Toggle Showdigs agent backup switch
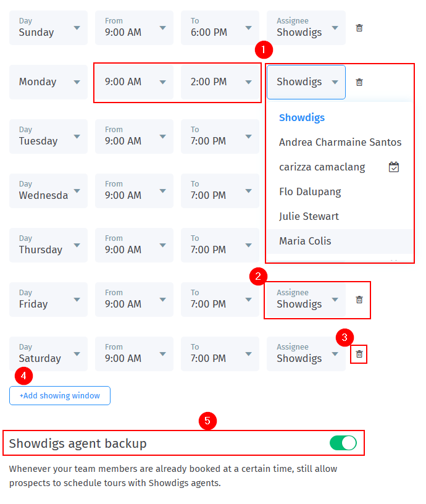Image resolution: width=426 pixels, height=504 pixels. 343,443
